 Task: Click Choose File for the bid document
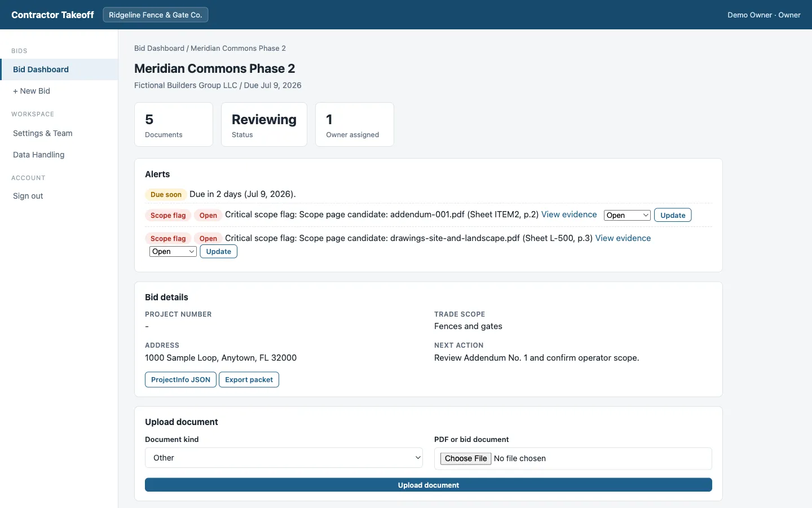466,458
